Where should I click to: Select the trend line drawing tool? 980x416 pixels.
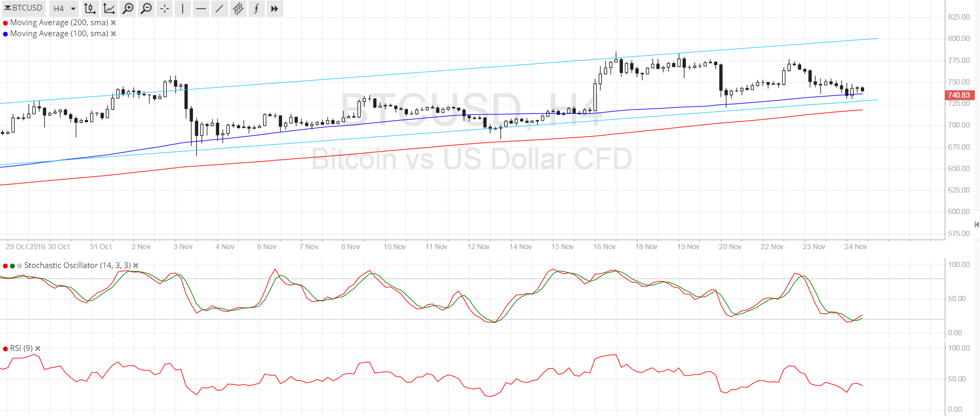click(219, 8)
